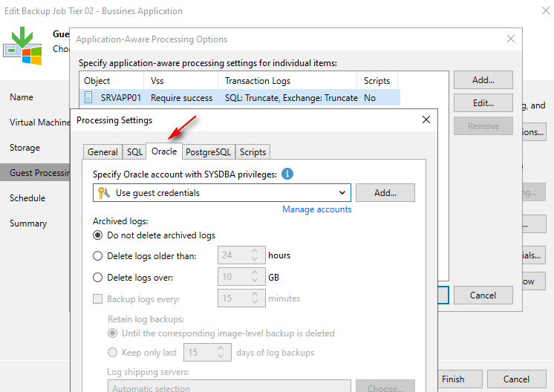Click the Manage accounts link
Viewport: 554px width, 392px height.
pos(316,209)
